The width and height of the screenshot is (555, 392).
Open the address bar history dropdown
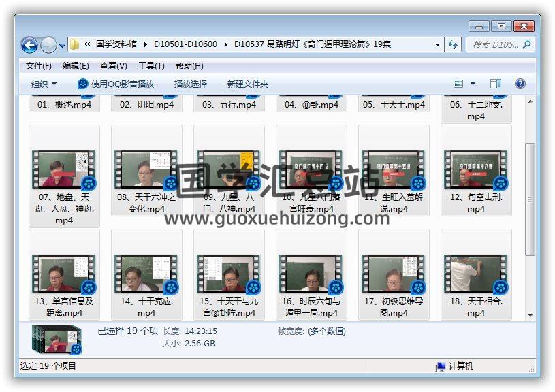(437, 45)
